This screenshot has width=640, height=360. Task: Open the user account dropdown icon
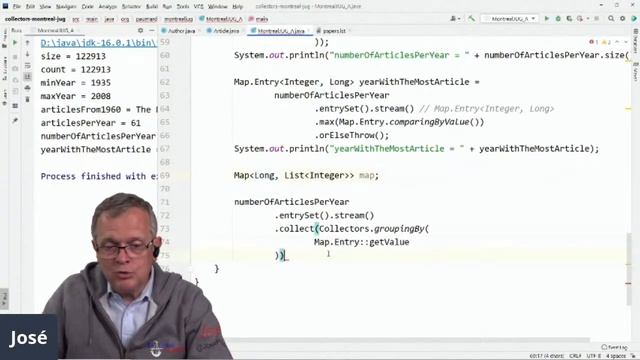point(455,19)
